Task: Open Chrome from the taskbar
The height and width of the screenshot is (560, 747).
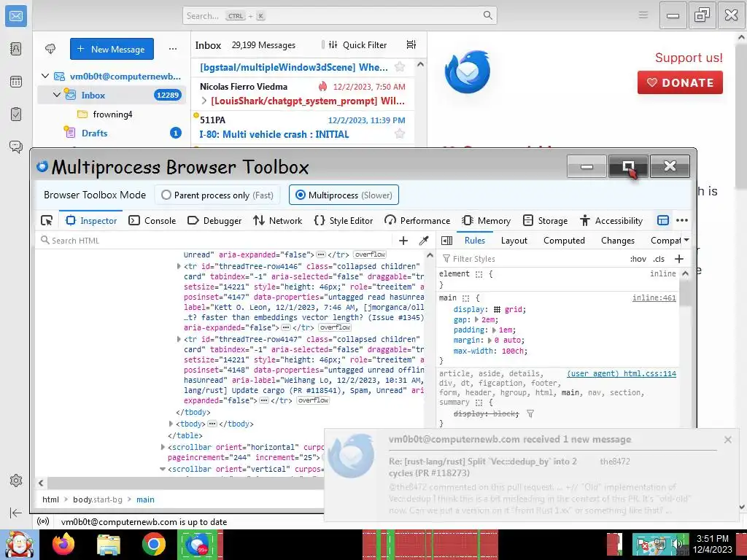Action: 153,544
